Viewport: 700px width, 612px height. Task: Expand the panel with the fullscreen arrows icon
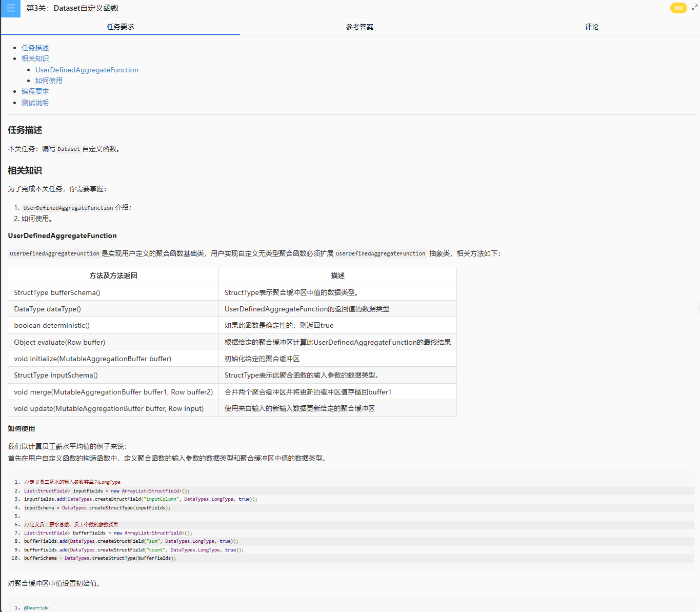click(x=694, y=8)
